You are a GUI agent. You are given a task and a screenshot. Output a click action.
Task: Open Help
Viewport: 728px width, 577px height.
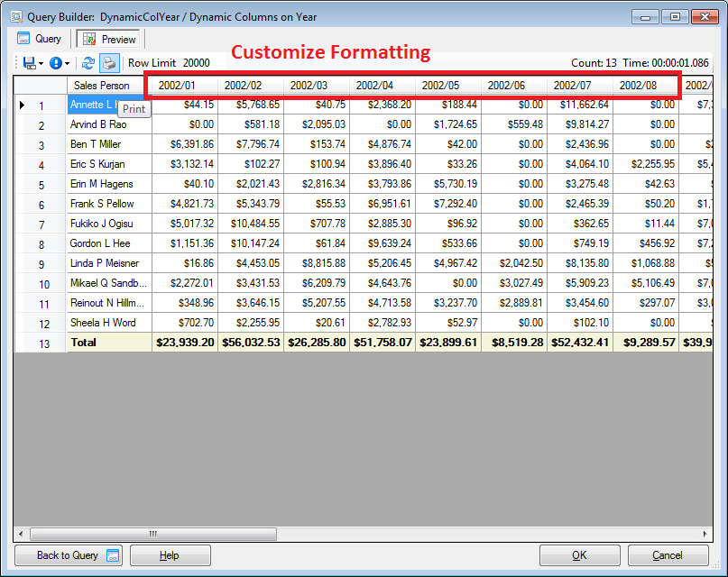coord(170,555)
